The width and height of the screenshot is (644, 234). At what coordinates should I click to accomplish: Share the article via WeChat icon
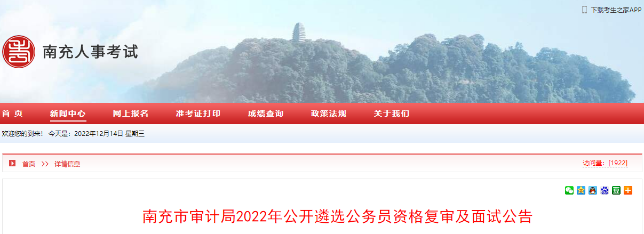click(x=569, y=190)
